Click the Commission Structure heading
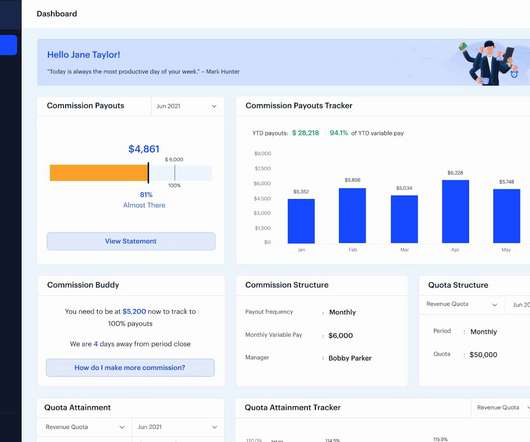 click(x=287, y=285)
